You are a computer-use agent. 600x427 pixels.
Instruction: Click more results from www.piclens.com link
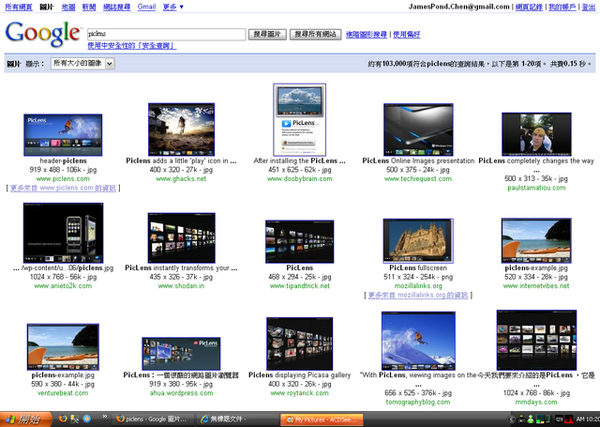63,188
